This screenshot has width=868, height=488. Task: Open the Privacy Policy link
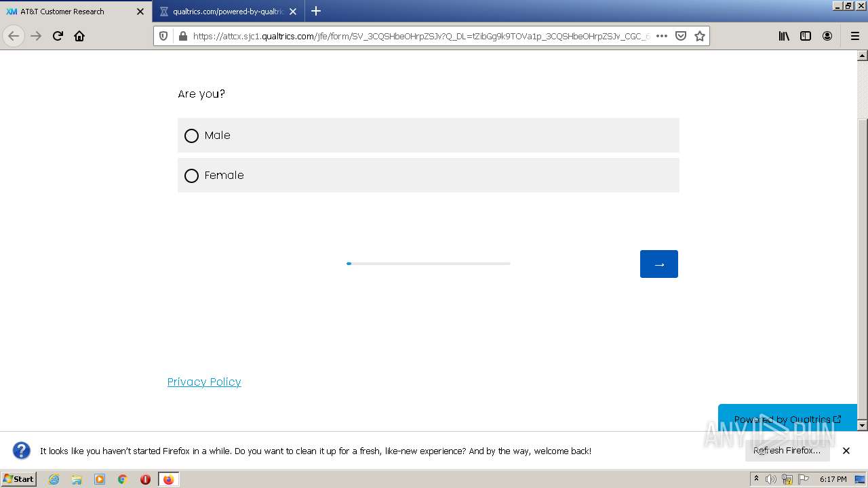[x=204, y=382]
